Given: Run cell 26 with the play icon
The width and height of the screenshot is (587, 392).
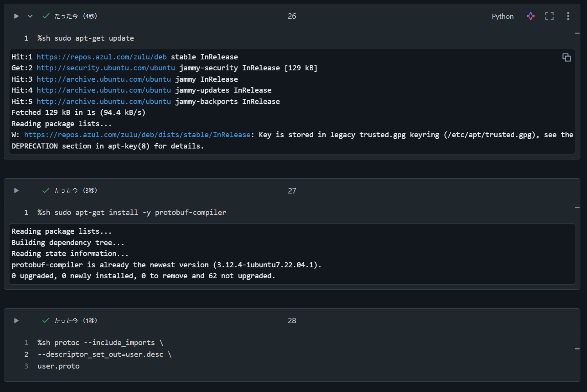Looking at the screenshot, I should click(16, 16).
